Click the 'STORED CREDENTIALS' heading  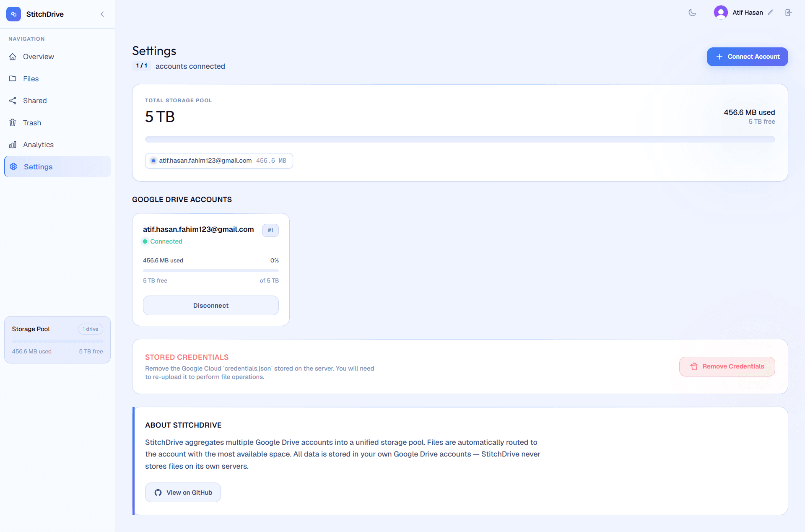tap(187, 357)
